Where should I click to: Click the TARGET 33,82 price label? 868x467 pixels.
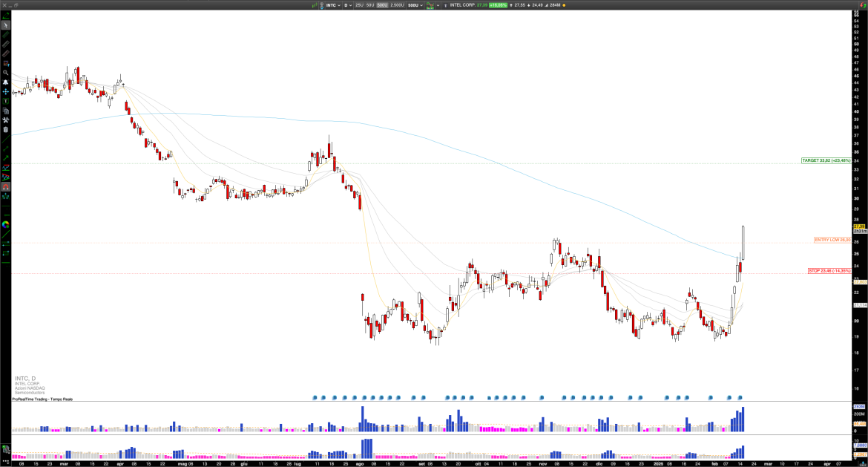(826, 160)
